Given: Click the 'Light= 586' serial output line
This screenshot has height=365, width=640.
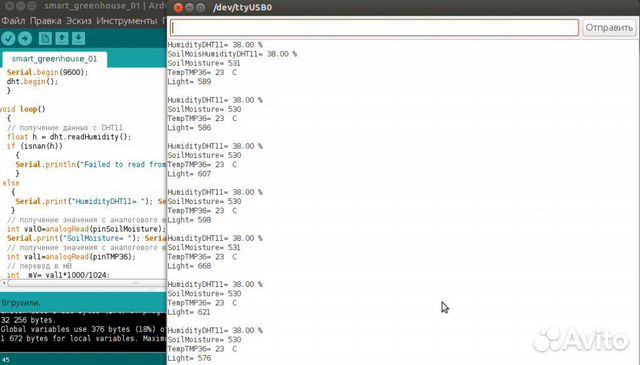Looking at the screenshot, I should (x=189, y=128).
